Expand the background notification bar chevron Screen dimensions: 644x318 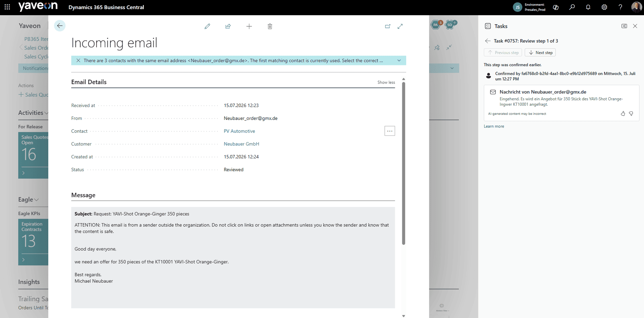pos(452,68)
